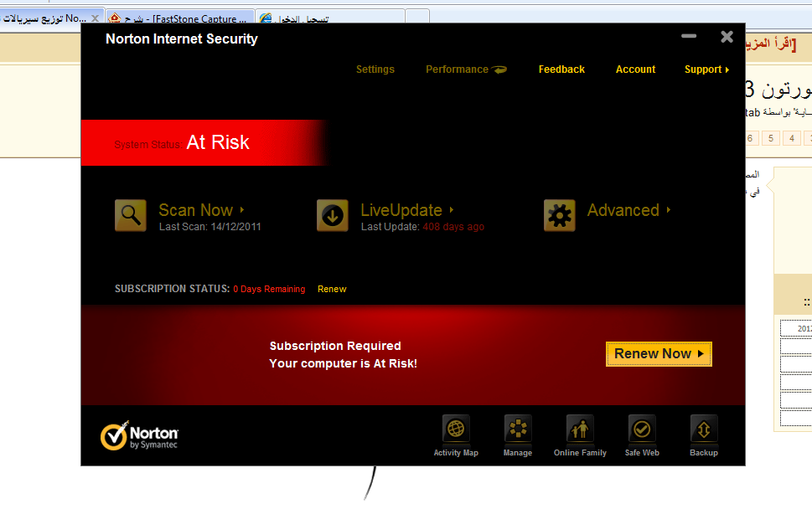Click the Advanced gear icon
Image resolution: width=812 pixels, height=509 pixels.
[559, 215]
